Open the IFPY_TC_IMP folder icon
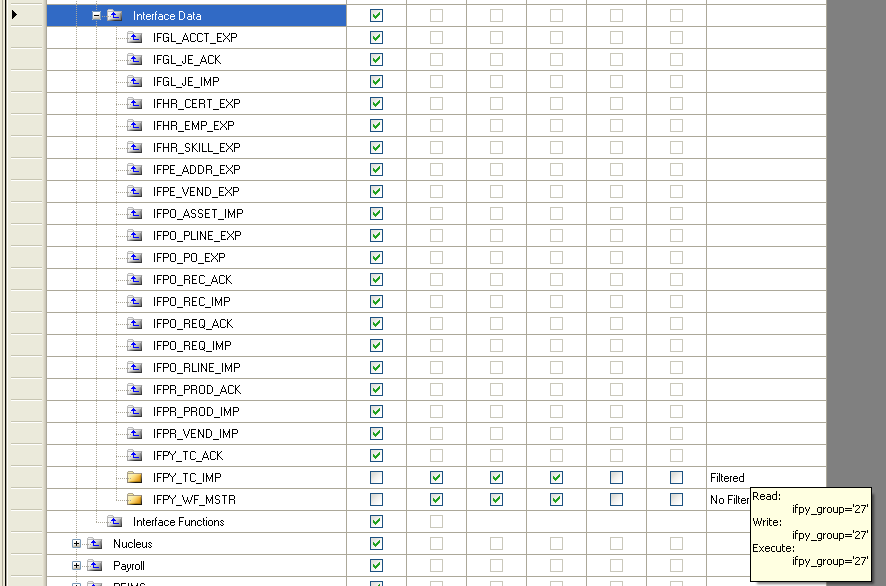This screenshot has height=586, width=886. 134,477
